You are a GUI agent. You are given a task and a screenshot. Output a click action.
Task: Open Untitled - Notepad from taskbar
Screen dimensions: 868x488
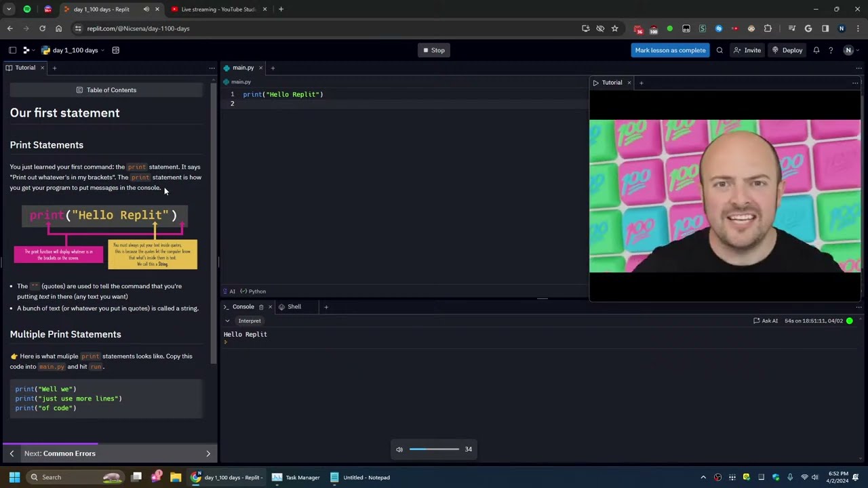coord(360,477)
